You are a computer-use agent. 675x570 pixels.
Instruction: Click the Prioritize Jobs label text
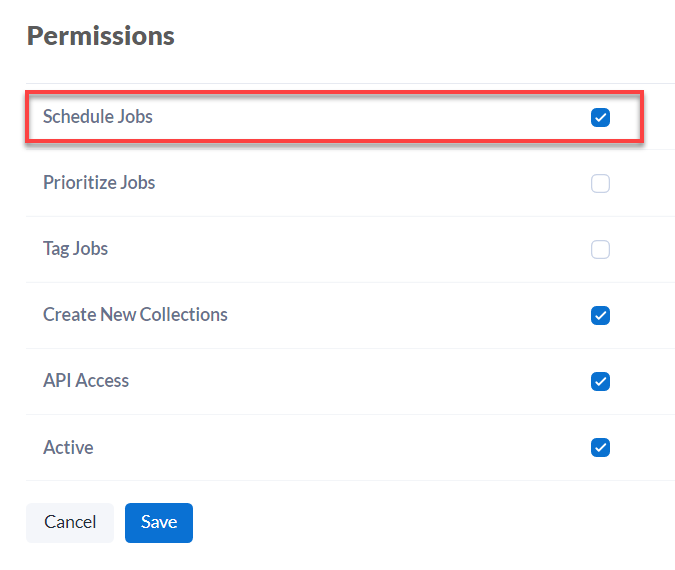click(x=99, y=183)
